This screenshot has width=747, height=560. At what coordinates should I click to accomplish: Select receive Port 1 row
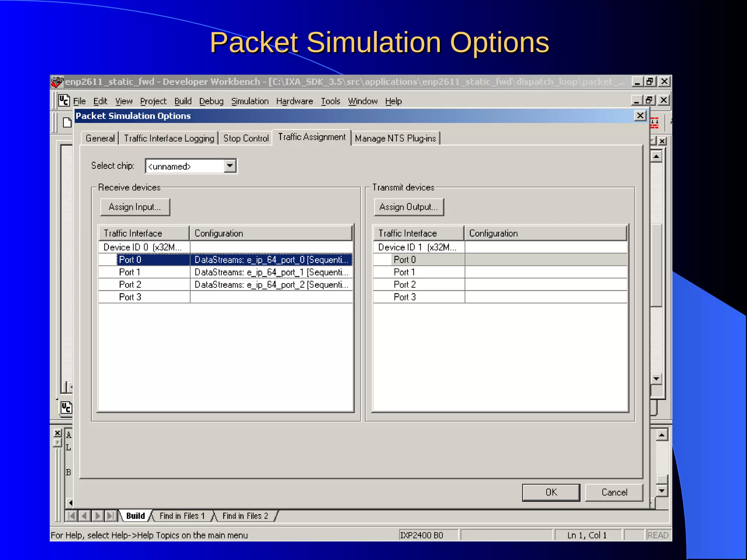click(225, 272)
